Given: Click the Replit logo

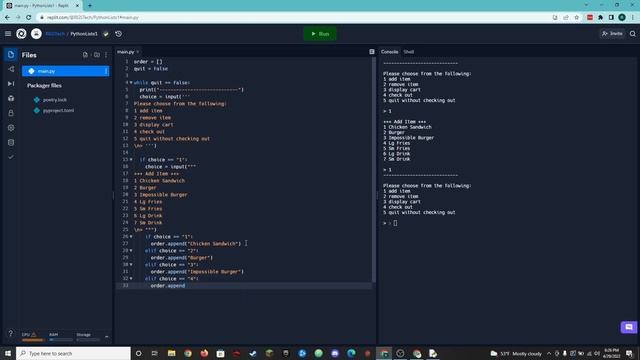Looking at the screenshot, I should [x=21, y=34].
